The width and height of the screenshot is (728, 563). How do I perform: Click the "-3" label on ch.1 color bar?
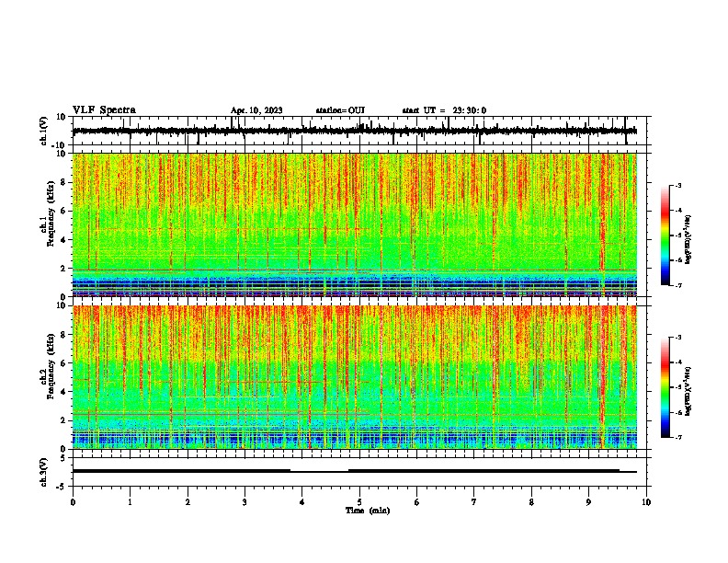coord(677,186)
